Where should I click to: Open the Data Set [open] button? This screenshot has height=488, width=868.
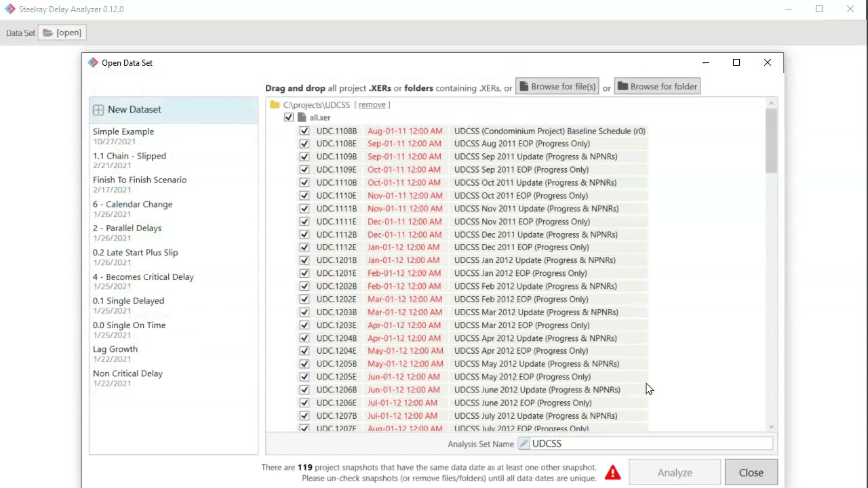63,33
